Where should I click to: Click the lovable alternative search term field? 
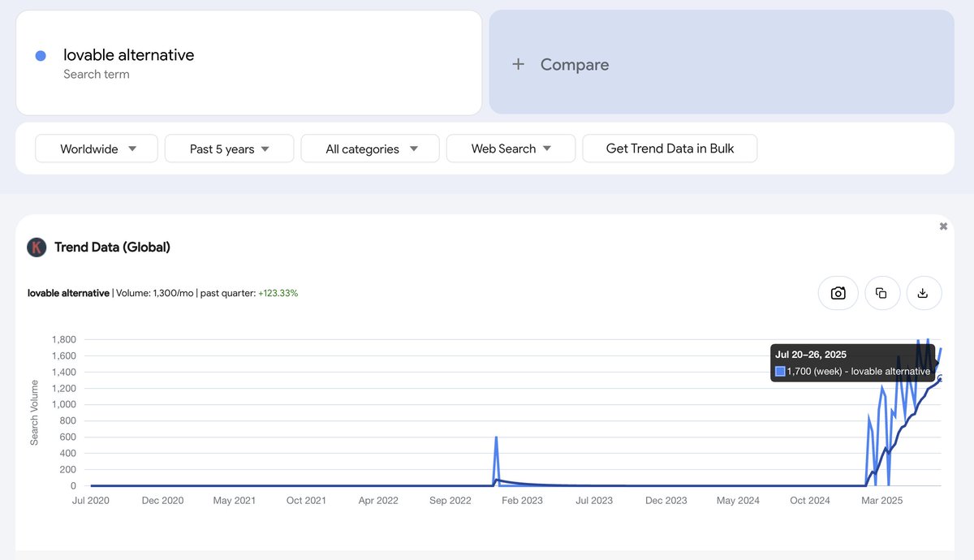coord(249,62)
